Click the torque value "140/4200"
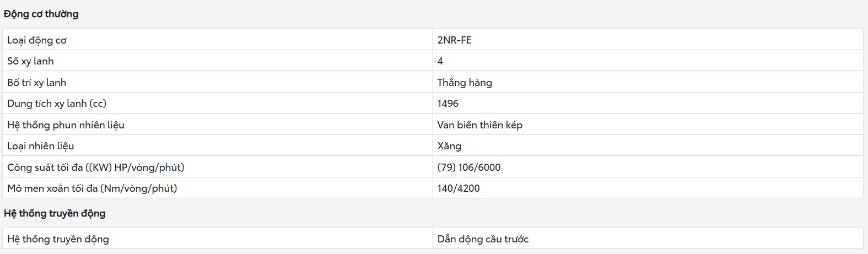This screenshot has width=868, height=254. [x=459, y=188]
